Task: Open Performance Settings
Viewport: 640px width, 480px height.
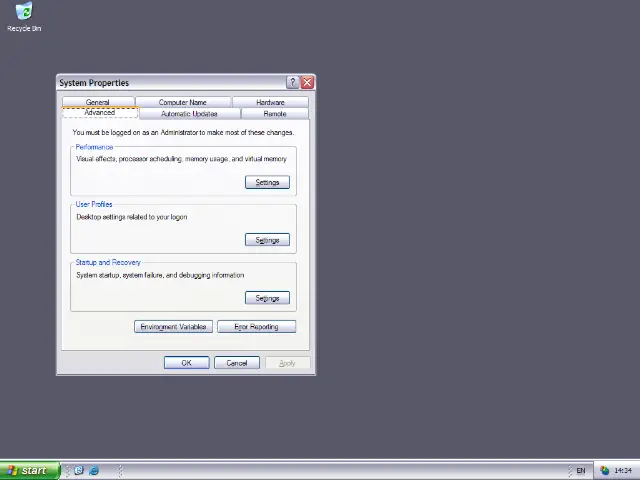Action: click(267, 182)
